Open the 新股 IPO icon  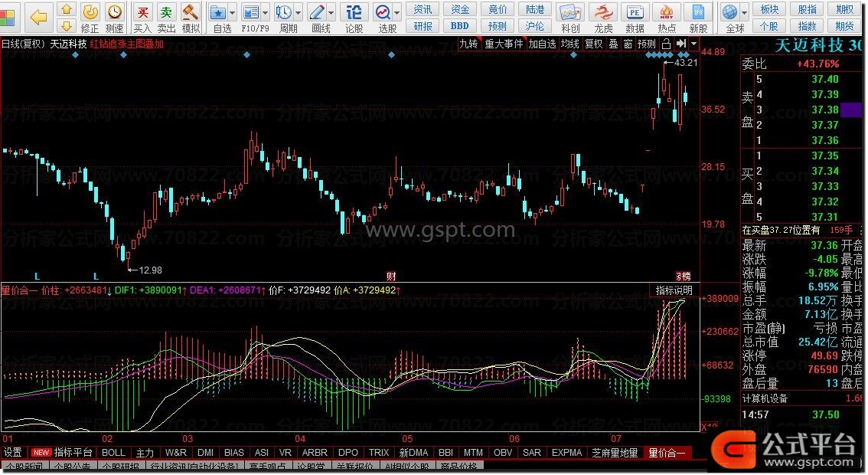[x=698, y=12]
